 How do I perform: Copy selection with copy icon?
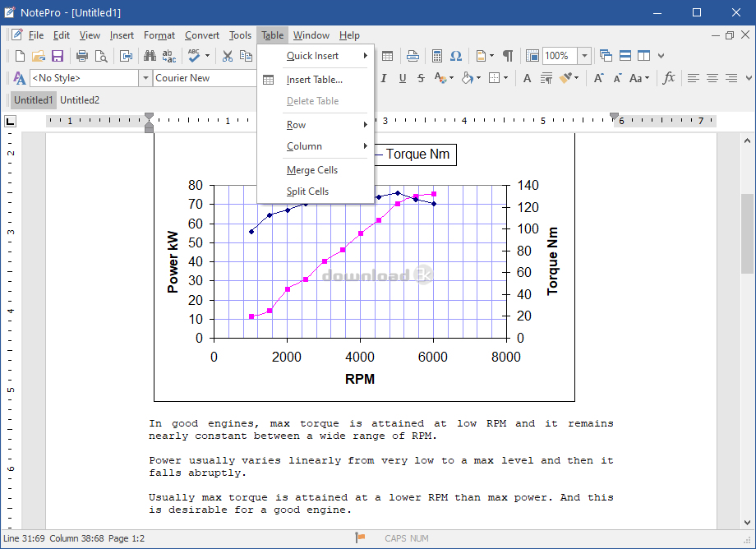[x=246, y=56]
